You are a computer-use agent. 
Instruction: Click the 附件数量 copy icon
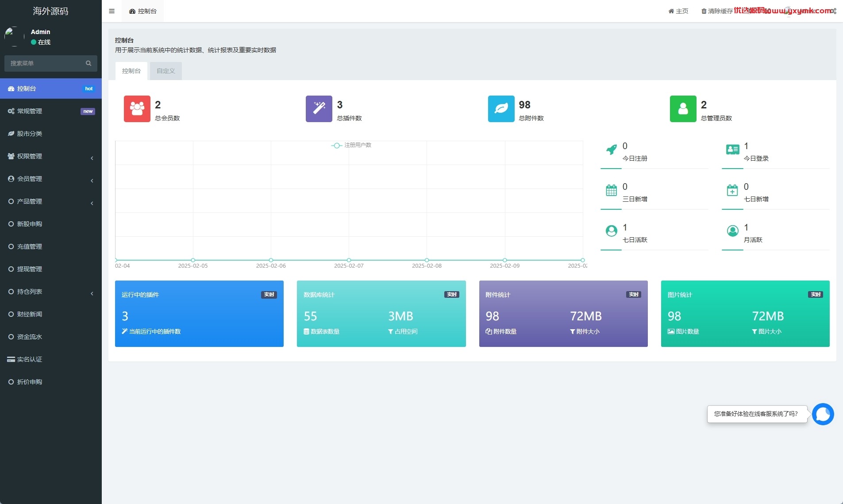489,331
